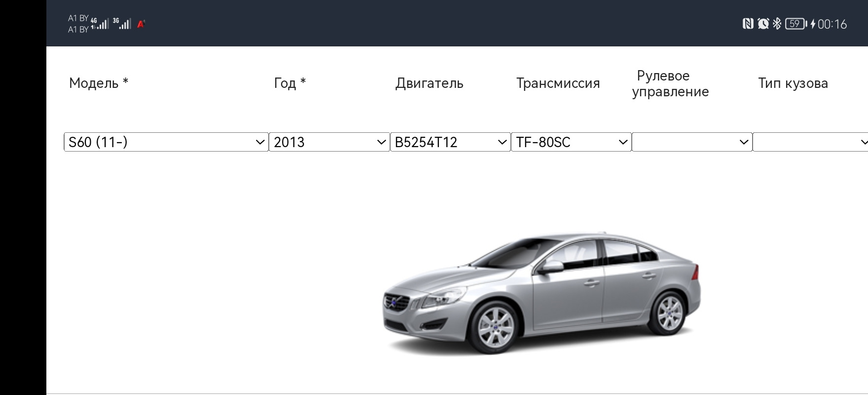The height and width of the screenshot is (395, 868).
Task: Tap the Bluetooth status icon
Action: [x=777, y=24]
